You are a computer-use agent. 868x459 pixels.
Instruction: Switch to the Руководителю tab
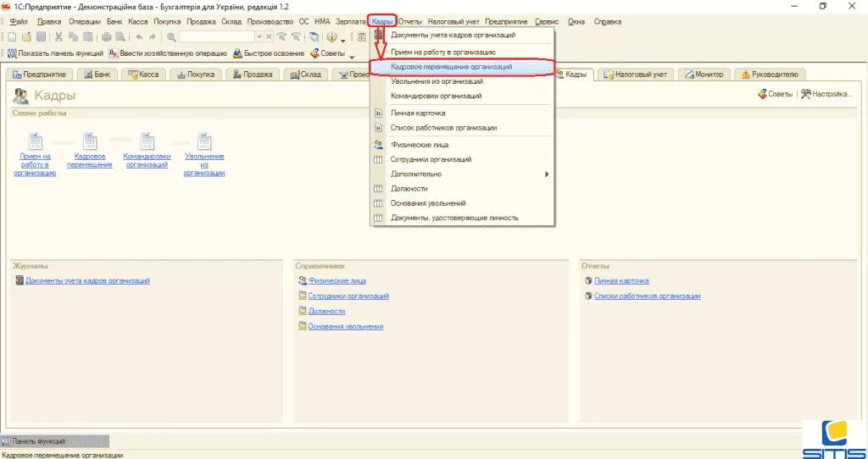coord(770,75)
